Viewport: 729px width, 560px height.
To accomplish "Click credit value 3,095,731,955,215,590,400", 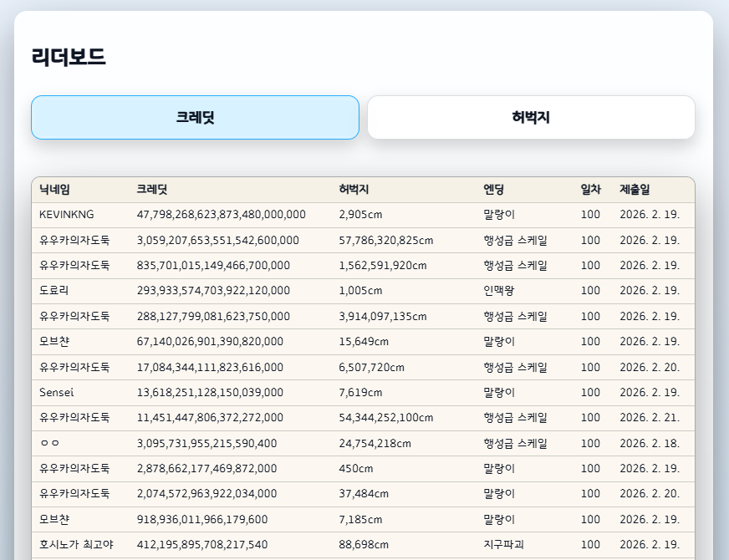I will (206, 443).
